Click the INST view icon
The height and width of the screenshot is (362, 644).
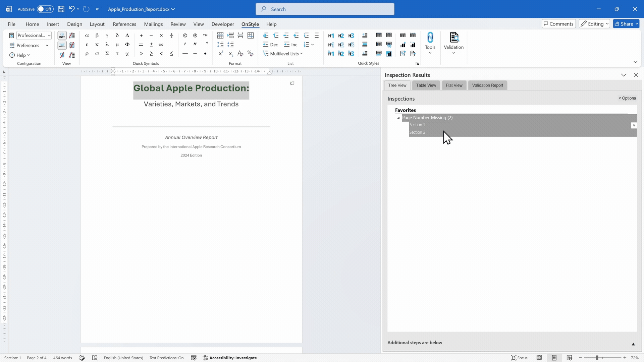(62, 36)
